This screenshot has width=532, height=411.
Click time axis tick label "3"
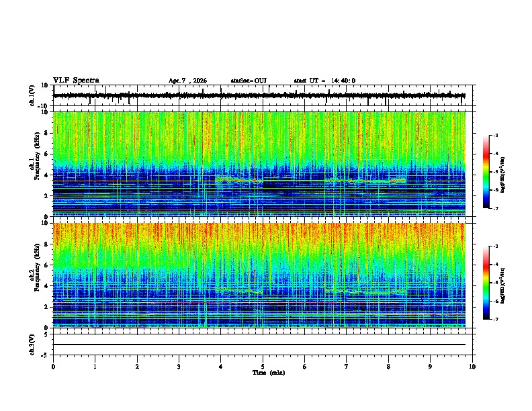click(179, 367)
